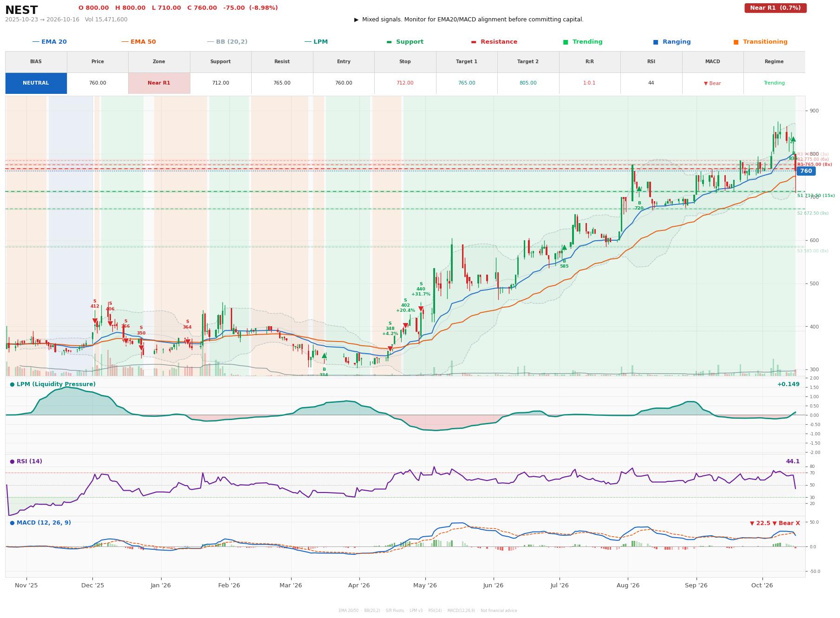Click the Support legend entry

coord(405,42)
